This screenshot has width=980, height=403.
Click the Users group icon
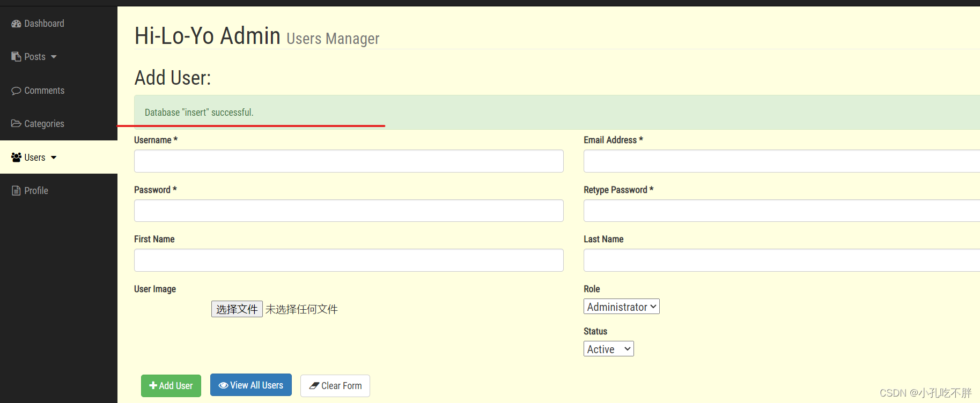pos(16,158)
